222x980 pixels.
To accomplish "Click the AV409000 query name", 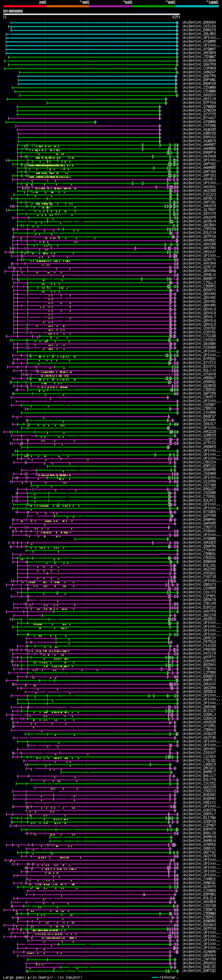I will (13, 11).
